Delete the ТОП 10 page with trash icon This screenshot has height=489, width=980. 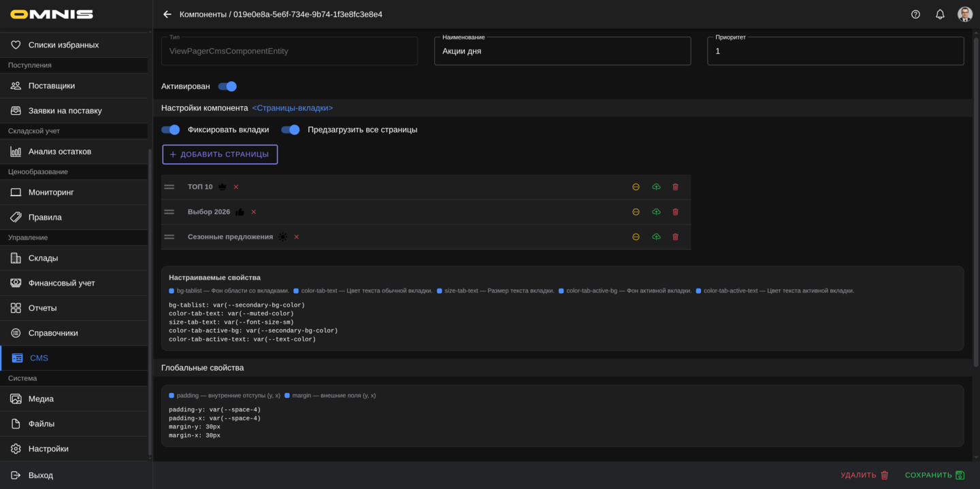tap(675, 187)
